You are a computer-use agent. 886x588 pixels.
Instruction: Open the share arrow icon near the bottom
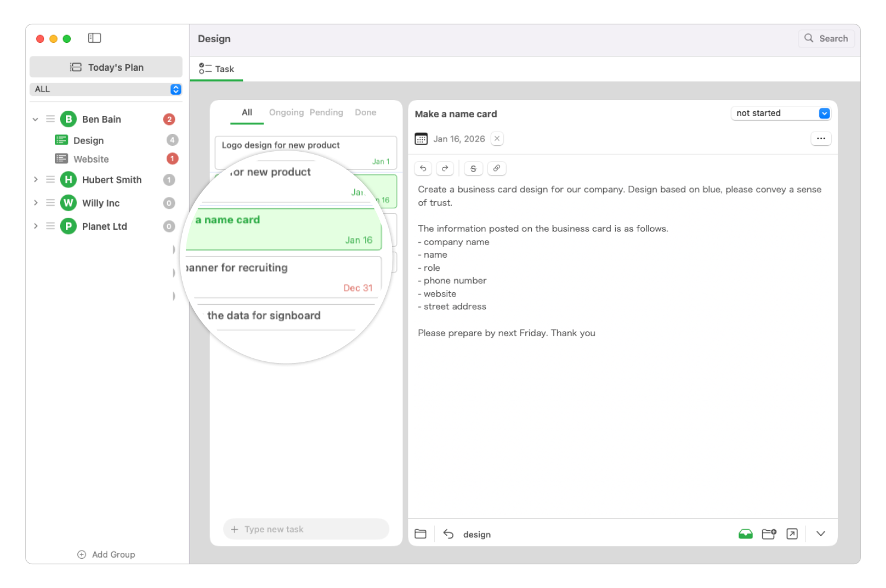(x=792, y=534)
